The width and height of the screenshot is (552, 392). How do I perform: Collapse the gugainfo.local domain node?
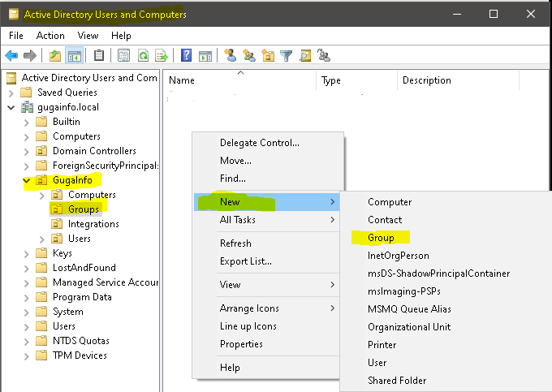tap(11, 107)
